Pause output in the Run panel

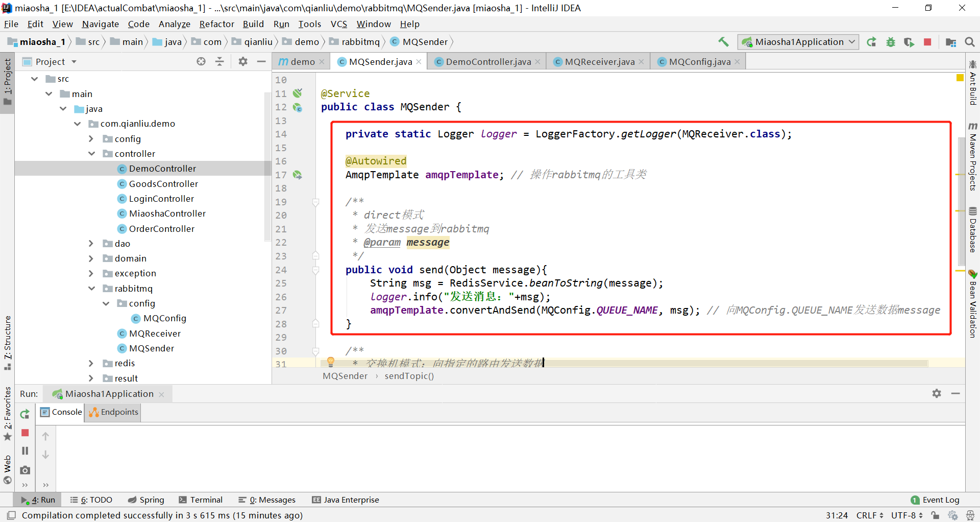(25, 451)
